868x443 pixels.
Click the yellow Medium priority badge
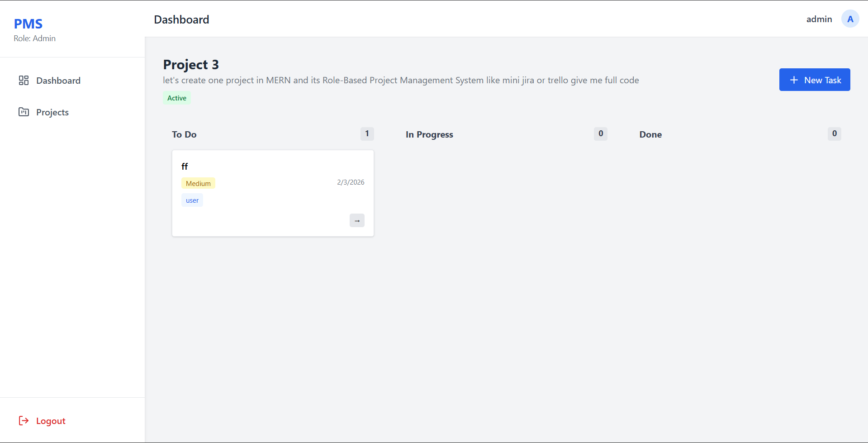pos(198,183)
